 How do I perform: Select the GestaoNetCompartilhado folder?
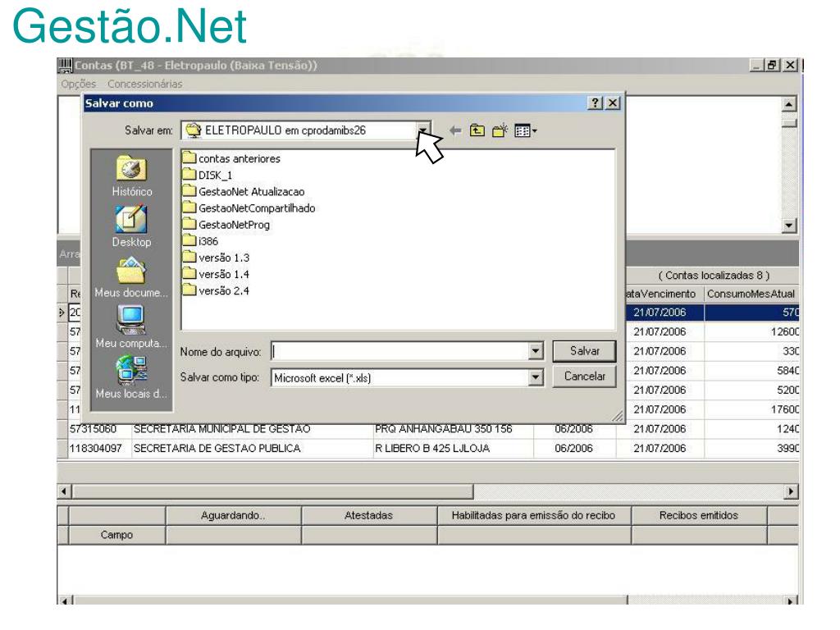[249, 208]
